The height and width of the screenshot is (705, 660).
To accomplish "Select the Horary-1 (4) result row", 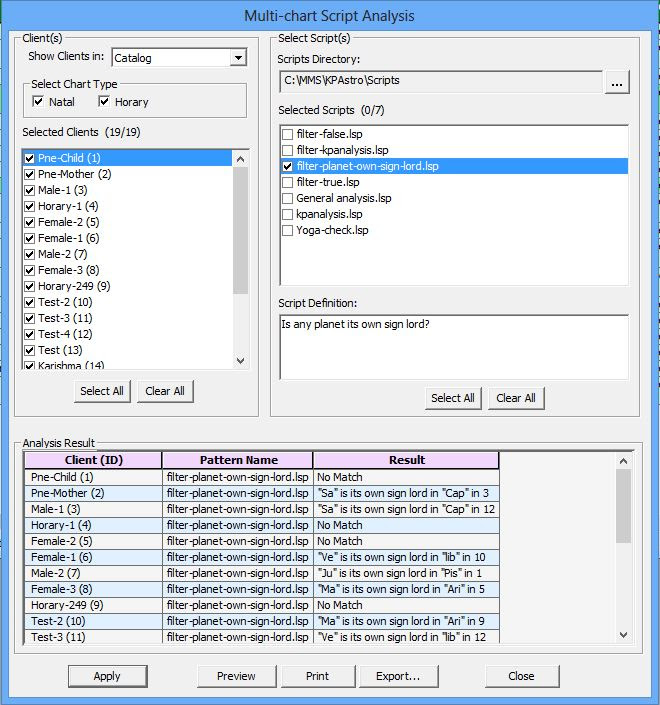I will coord(262,525).
